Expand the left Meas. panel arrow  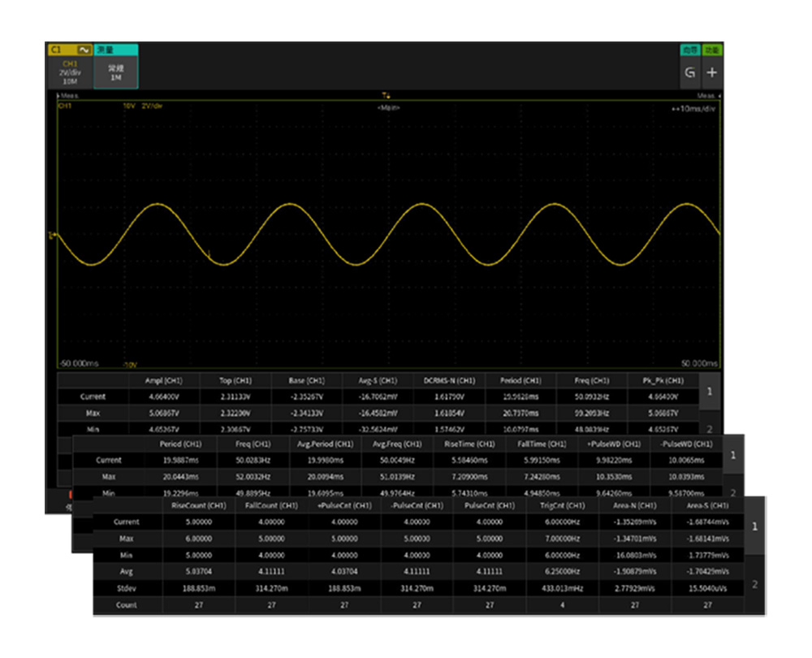62,96
